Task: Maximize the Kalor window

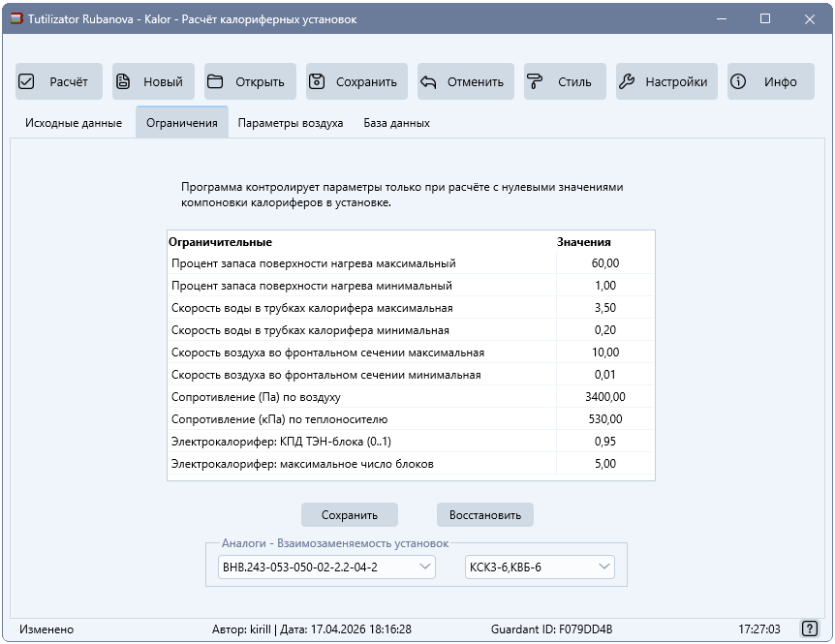Action: [x=765, y=19]
